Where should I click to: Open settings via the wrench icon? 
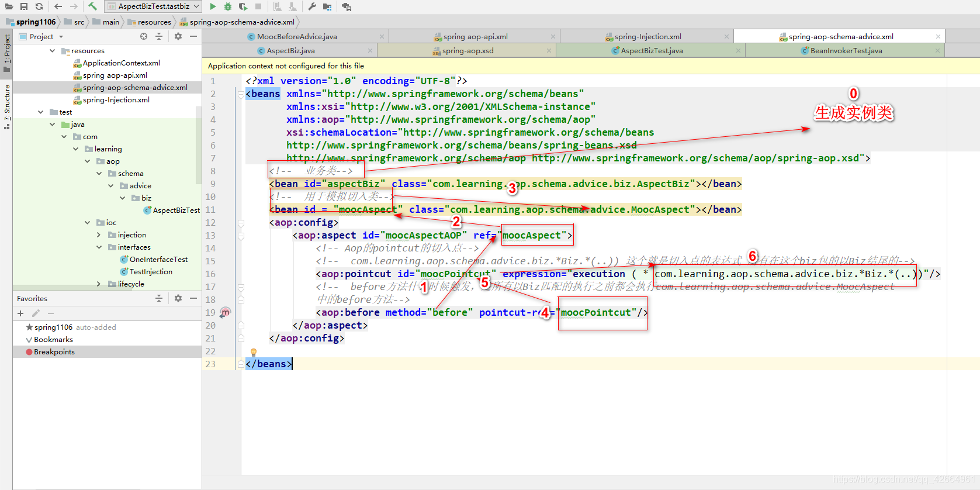pyautogui.click(x=312, y=6)
